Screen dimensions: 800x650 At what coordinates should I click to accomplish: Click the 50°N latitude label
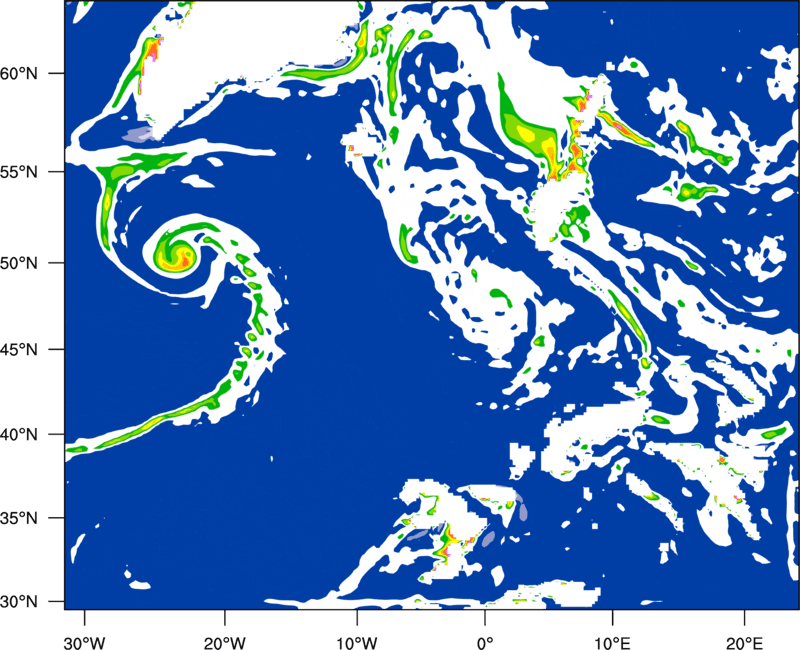[19, 263]
